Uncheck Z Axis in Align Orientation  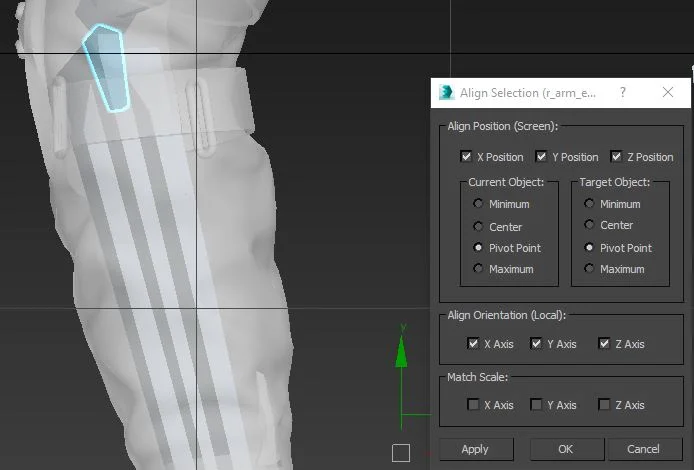[604, 343]
